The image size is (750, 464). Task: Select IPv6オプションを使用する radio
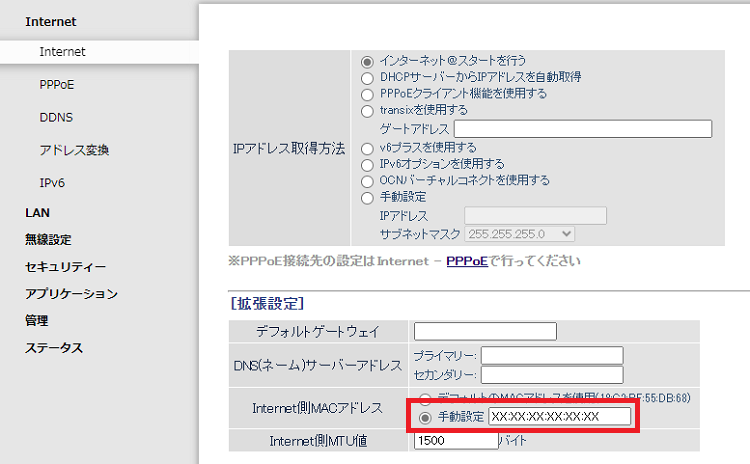[367, 165]
